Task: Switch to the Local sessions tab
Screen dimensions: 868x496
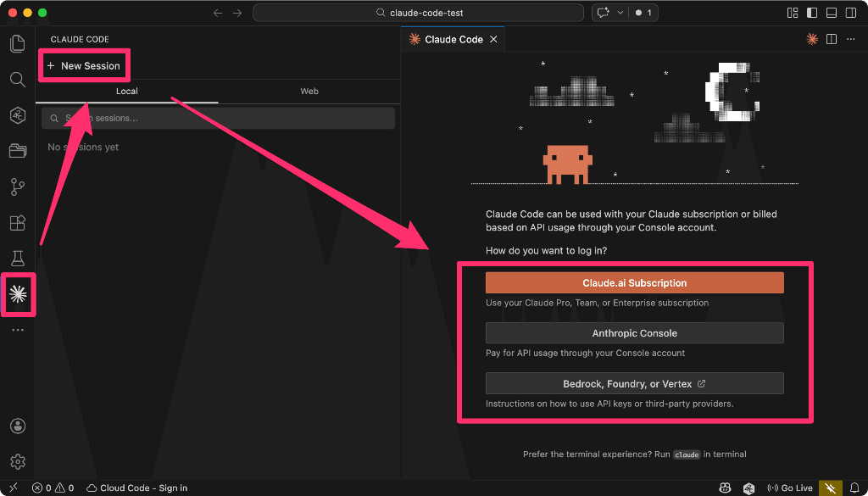Action: [x=127, y=92]
